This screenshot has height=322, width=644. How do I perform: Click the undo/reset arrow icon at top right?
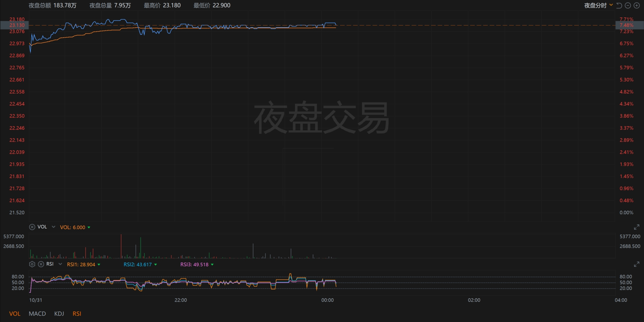click(x=619, y=5)
